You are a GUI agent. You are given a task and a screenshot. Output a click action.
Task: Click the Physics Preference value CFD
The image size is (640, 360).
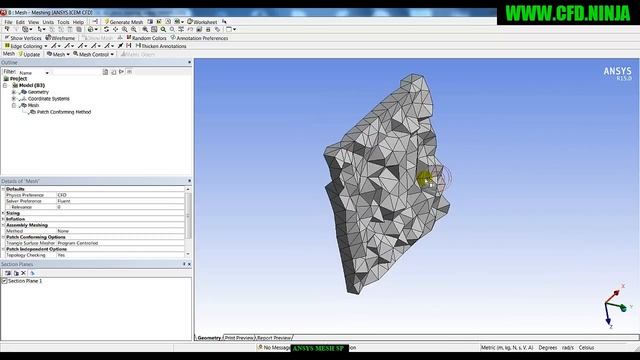(120, 195)
